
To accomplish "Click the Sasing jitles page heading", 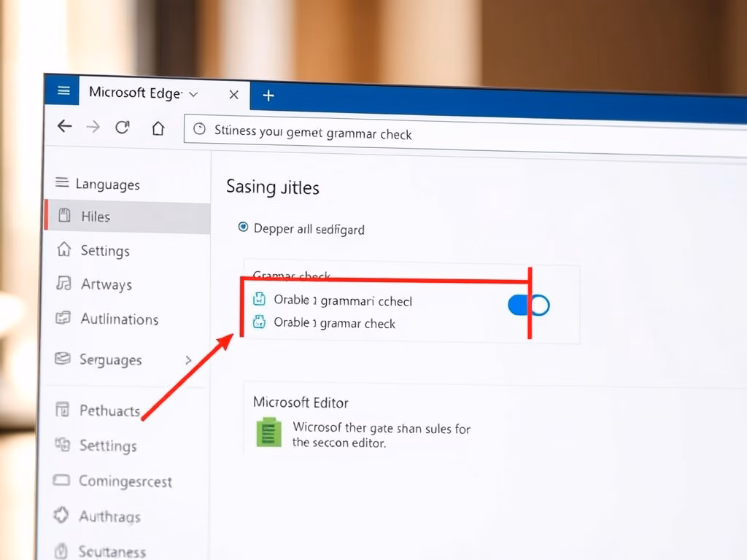I will (273, 187).
